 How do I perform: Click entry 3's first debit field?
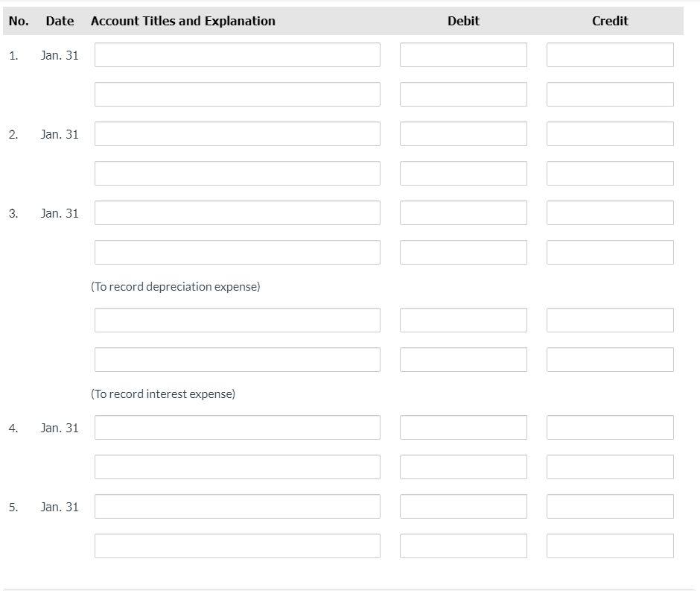[463, 213]
